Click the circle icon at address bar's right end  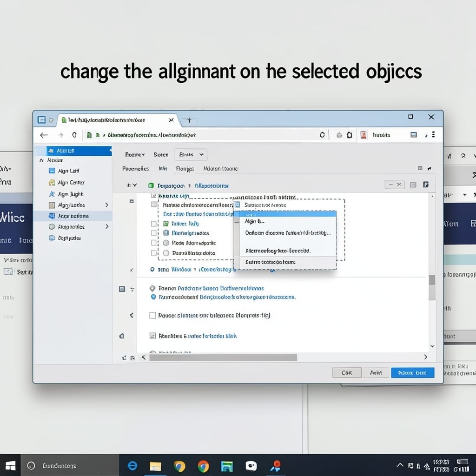tap(322, 135)
